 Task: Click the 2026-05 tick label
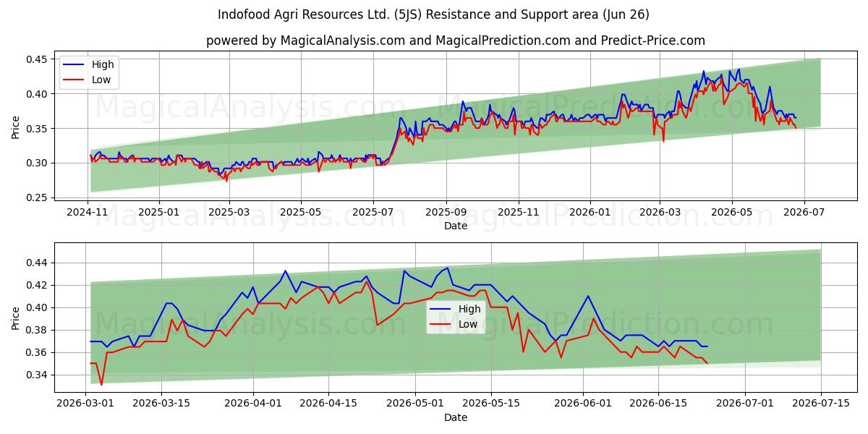pos(731,212)
